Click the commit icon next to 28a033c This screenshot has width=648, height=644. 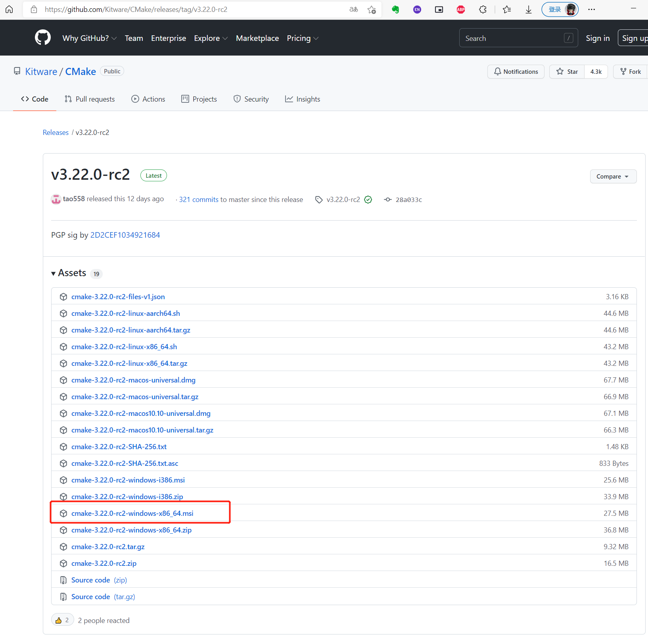387,200
